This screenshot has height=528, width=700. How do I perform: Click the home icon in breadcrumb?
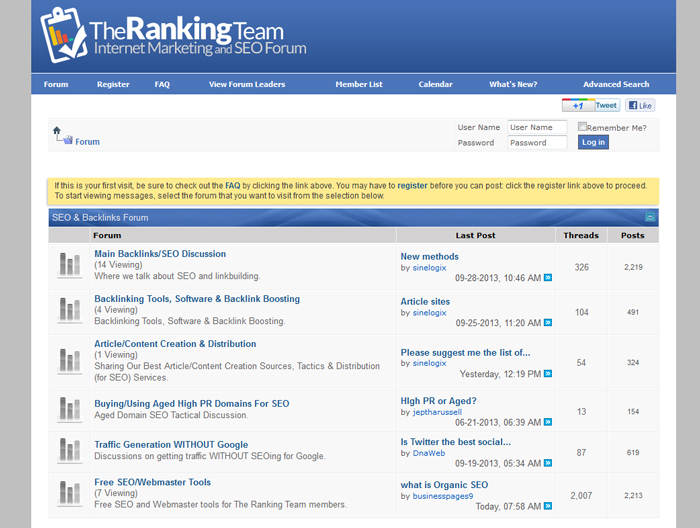click(x=57, y=130)
